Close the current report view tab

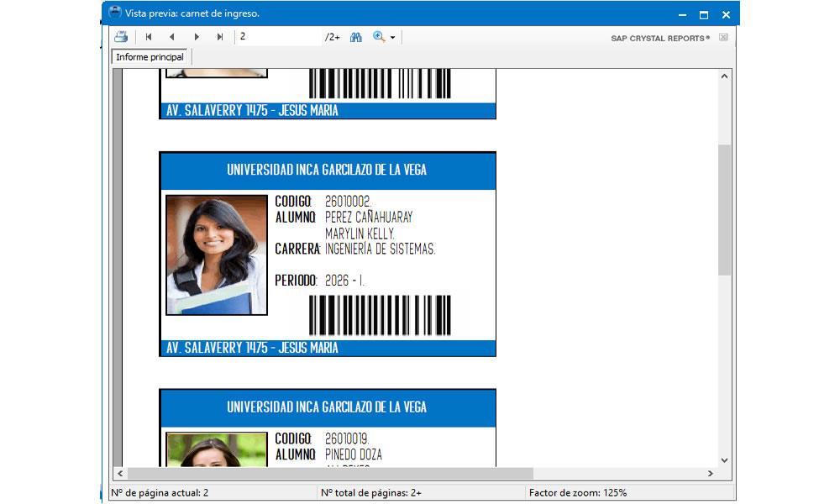click(723, 37)
